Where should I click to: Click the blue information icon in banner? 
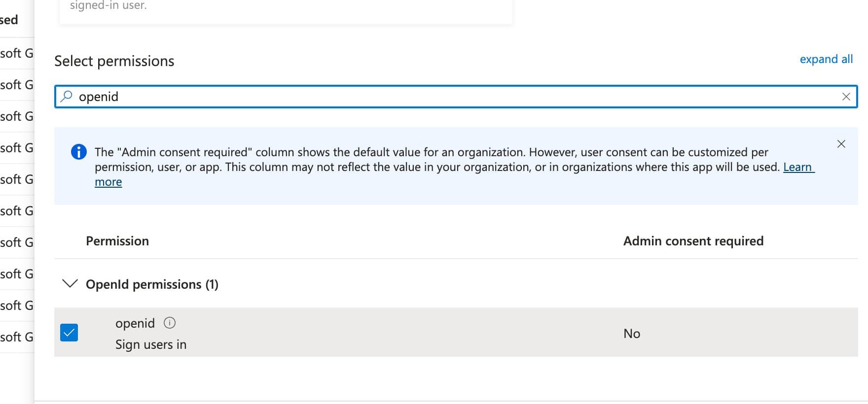click(79, 152)
